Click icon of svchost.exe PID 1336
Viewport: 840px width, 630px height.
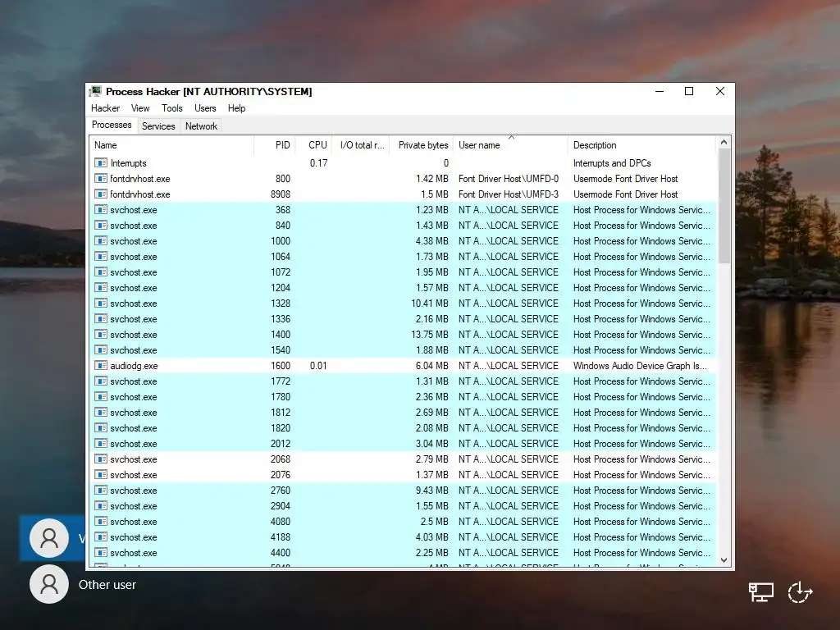coord(101,319)
